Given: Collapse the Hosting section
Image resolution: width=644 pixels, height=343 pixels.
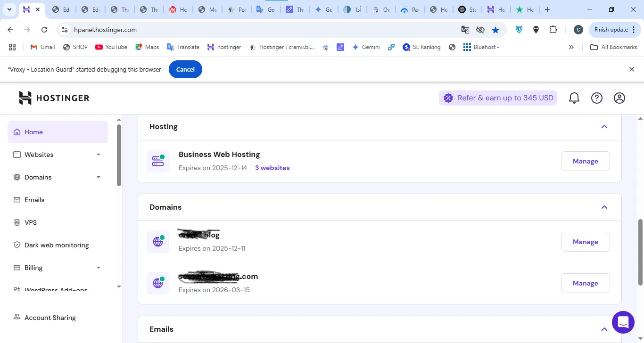Looking at the screenshot, I should (604, 127).
